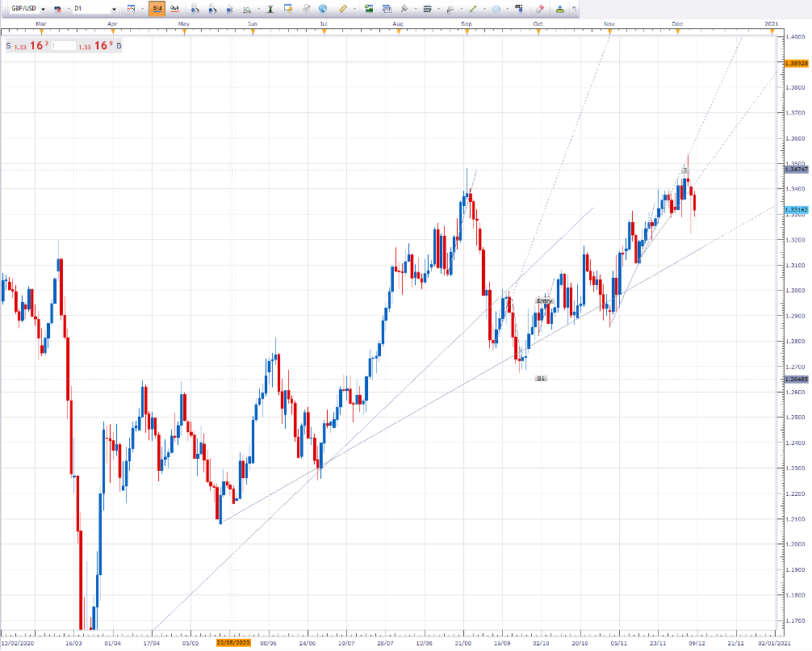Click the vertical scale fit icon
Viewport: 812px width, 651px height.
[270, 9]
